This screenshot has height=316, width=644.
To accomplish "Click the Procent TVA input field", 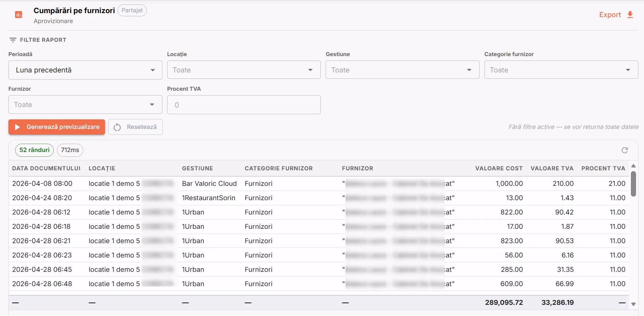I will click(244, 105).
